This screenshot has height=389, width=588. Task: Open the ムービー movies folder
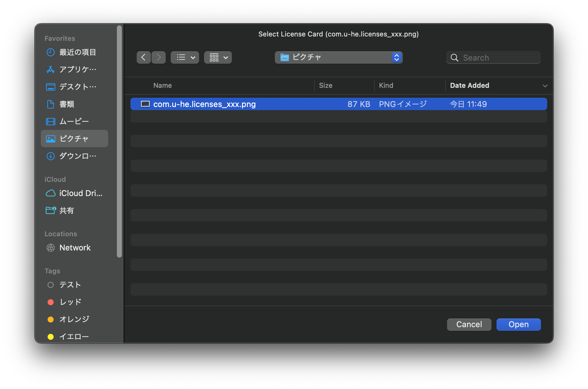74,122
